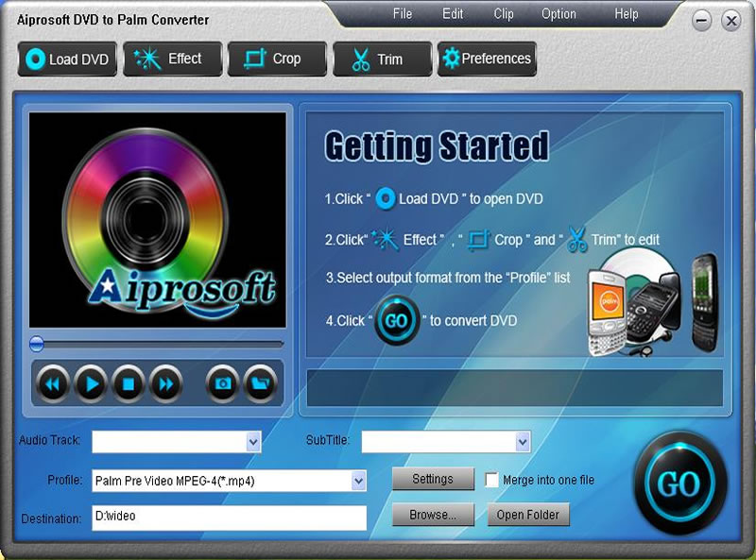756x560 pixels.
Task: Enable Merge into one file checkbox
Action: 491,480
